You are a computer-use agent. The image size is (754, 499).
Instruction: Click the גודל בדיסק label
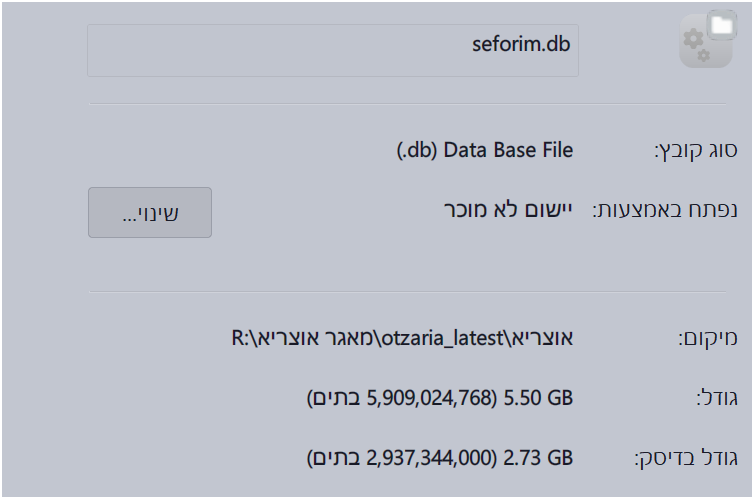pos(686,459)
